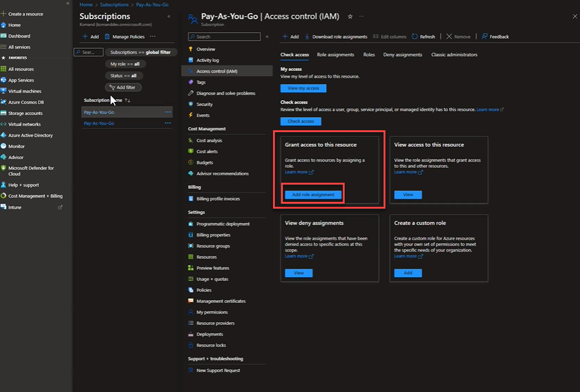This screenshot has height=392, width=580.
Task: Favorite this page with the star icon
Action: [351, 17]
